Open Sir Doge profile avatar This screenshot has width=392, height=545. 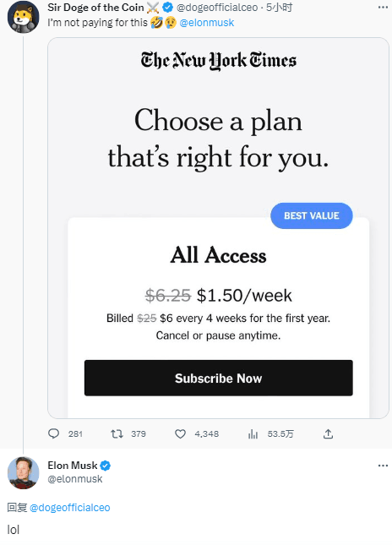pyautogui.click(x=24, y=17)
